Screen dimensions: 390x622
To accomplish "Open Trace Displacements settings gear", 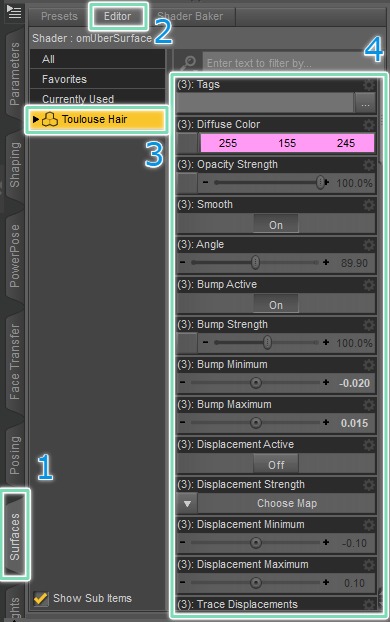I will click(369, 605).
